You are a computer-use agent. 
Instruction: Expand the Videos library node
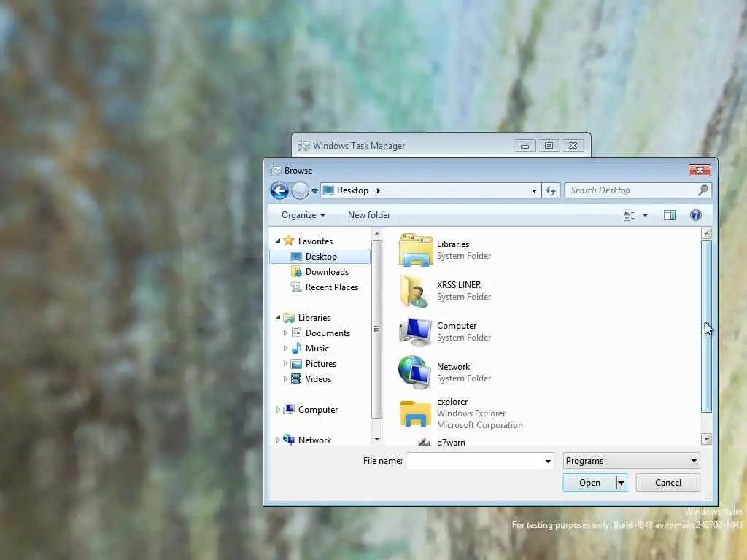click(285, 378)
